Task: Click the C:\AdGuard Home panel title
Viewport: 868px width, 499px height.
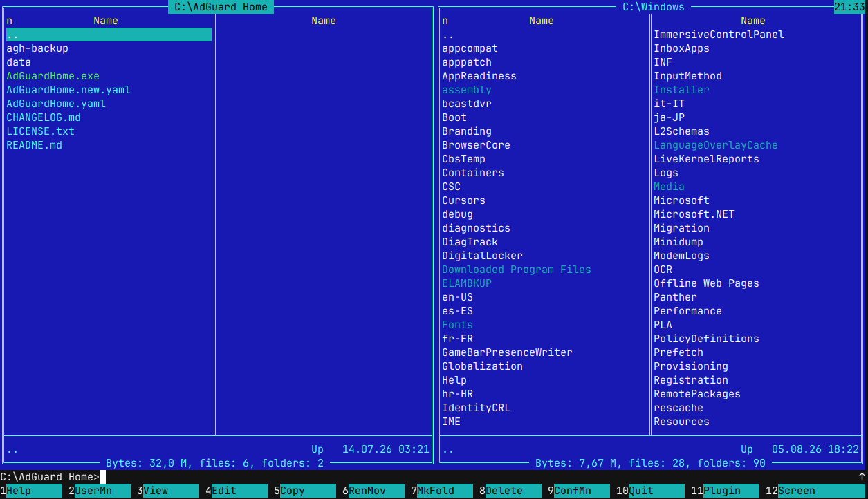Action: 221,7
